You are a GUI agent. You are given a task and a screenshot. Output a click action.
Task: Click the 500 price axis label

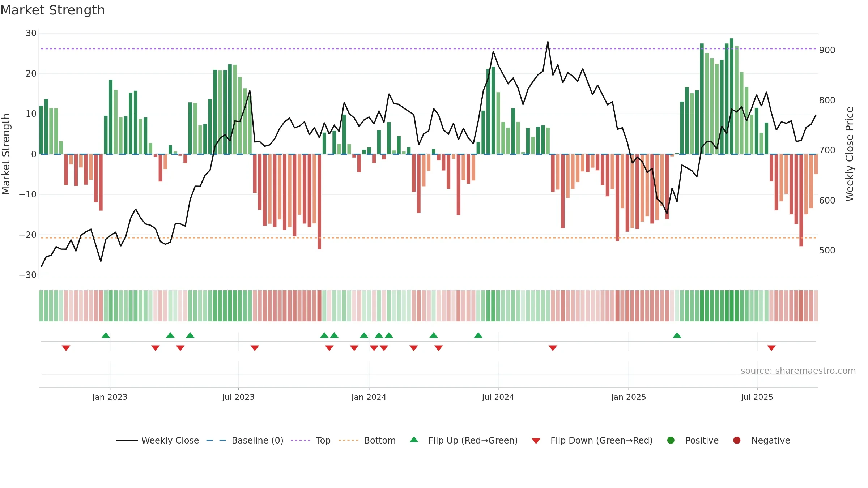tap(827, 250)
